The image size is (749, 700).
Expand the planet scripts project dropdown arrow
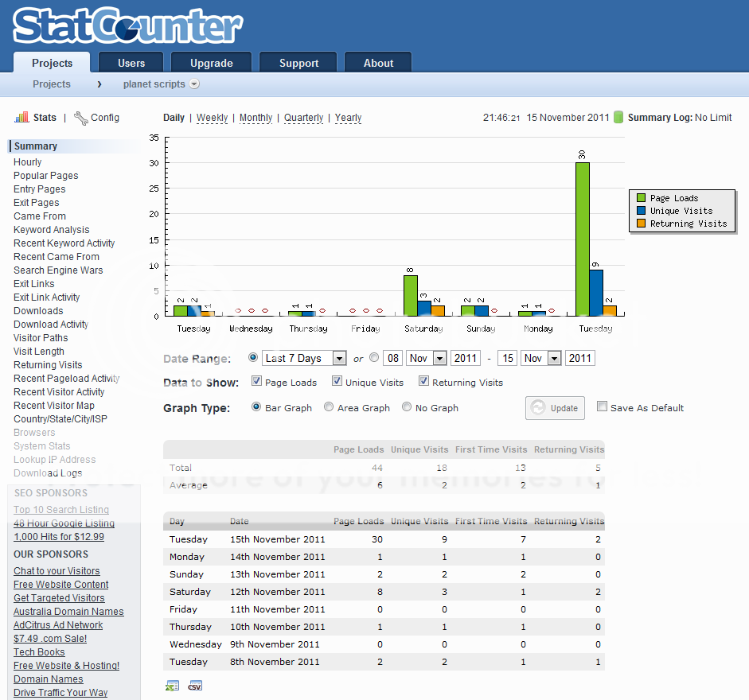tap(194, 84)
